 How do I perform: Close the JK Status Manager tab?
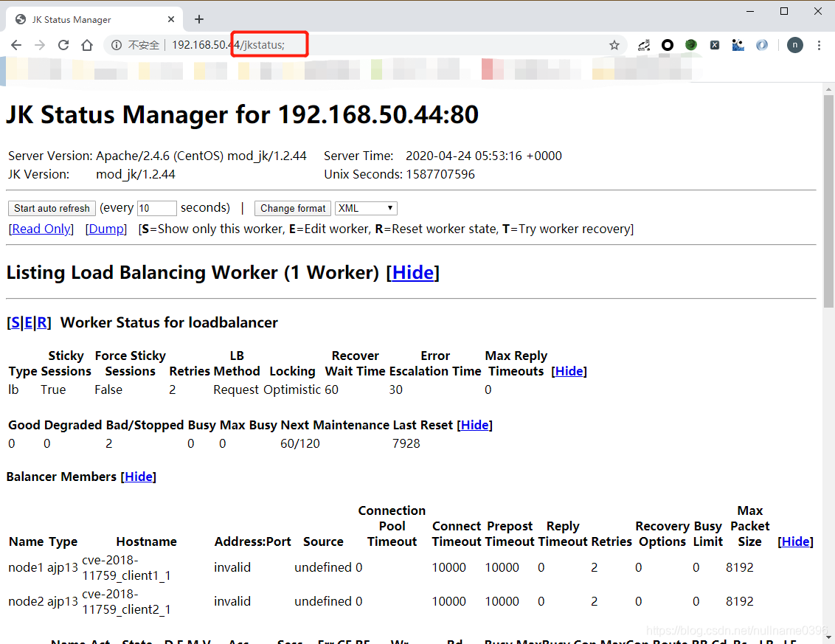pos(171,19)
